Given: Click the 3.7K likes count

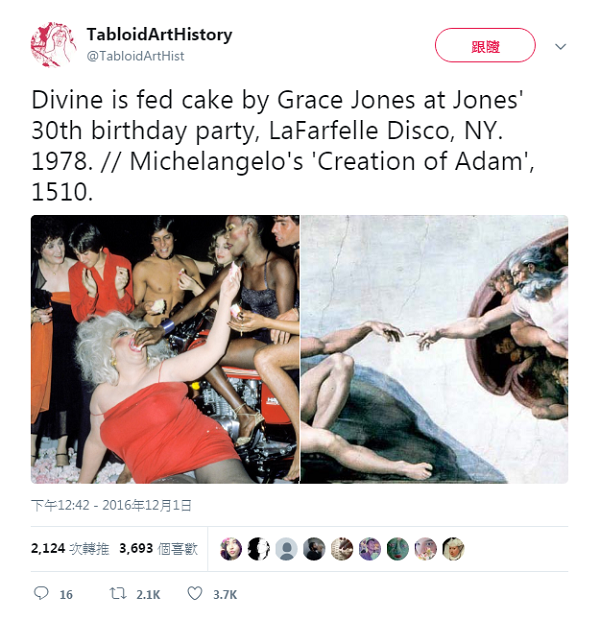Looking at the screenshot, I should tap(225, 595).
